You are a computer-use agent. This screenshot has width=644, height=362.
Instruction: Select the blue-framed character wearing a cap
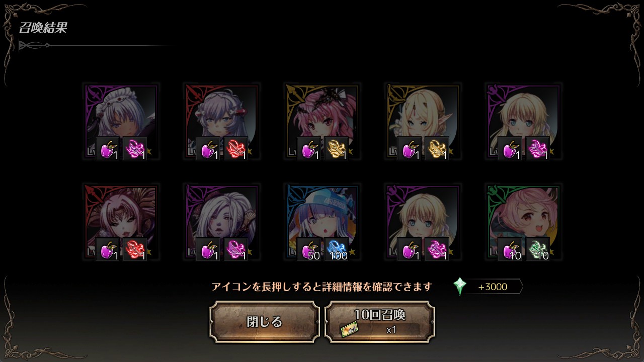322,222
